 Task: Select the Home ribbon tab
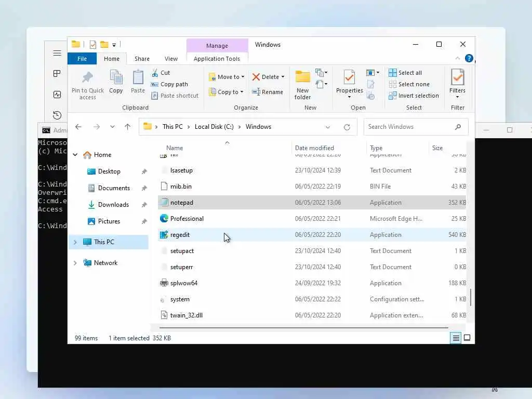[x=112, y=59]
